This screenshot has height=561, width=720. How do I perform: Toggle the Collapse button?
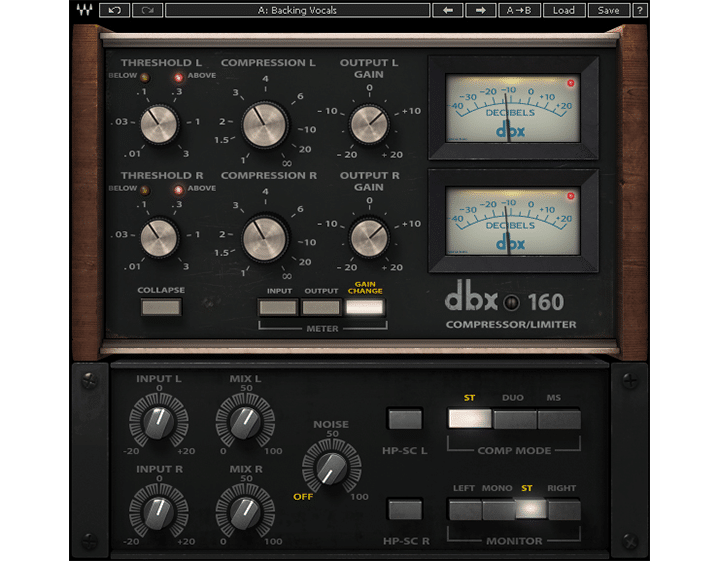161,307
